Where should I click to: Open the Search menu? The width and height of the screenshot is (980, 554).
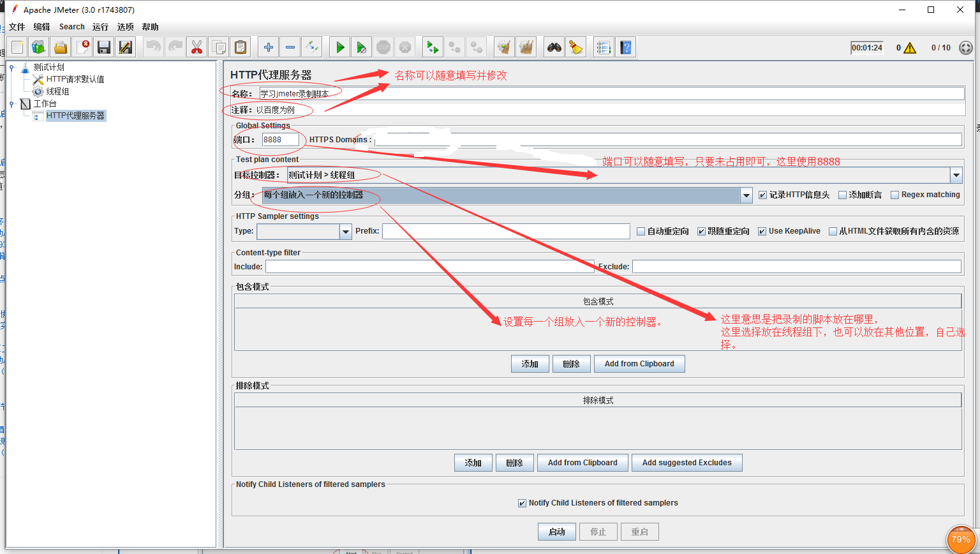point(72,27)
